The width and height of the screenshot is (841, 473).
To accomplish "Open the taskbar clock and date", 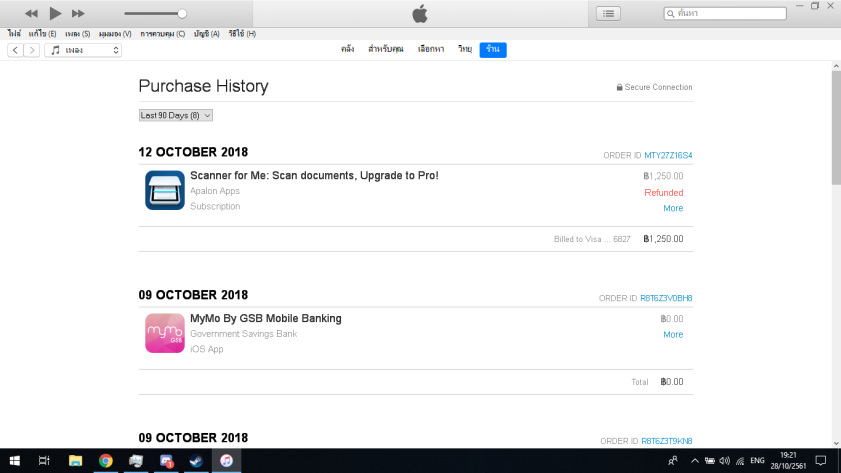I will 788,461.
